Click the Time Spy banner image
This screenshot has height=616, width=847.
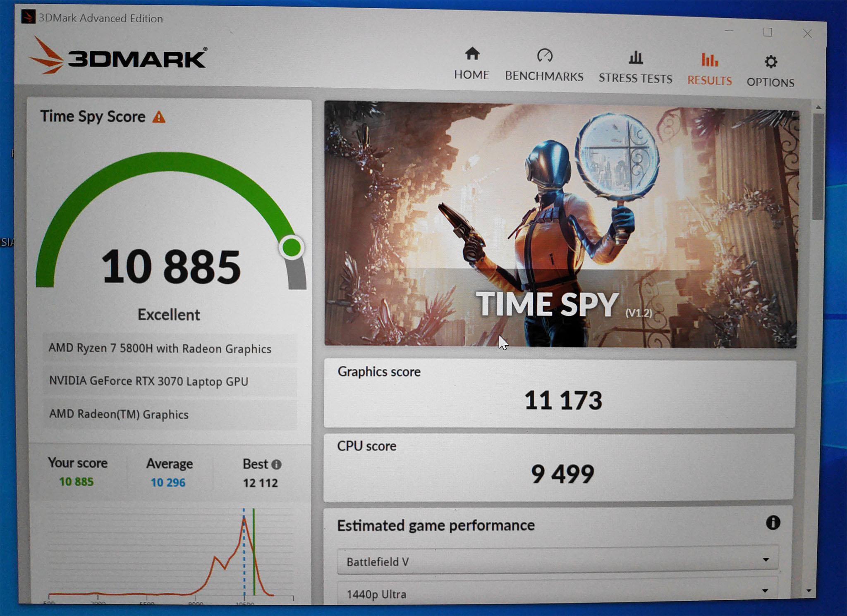[561, 224]
